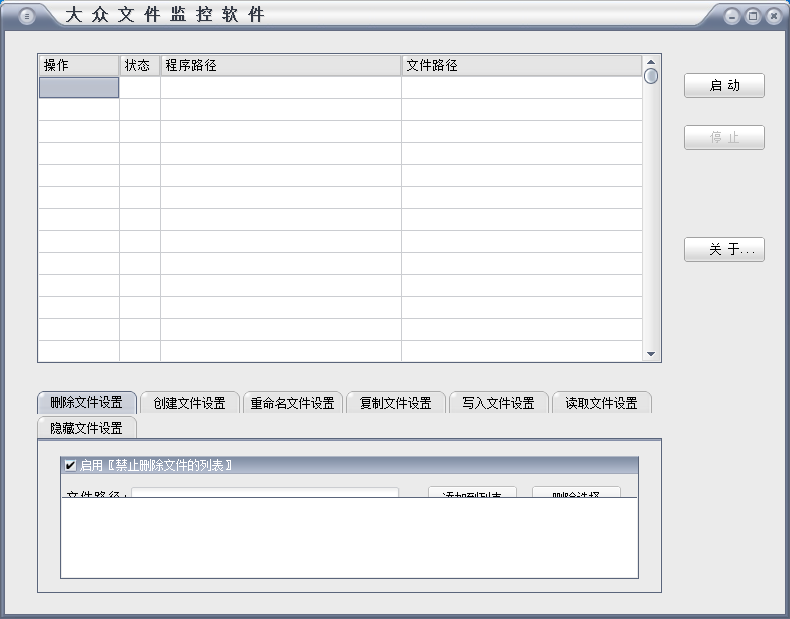Switch to the 删除文件设置 tab
Screen dimensions: 790x619
[87, 403]
